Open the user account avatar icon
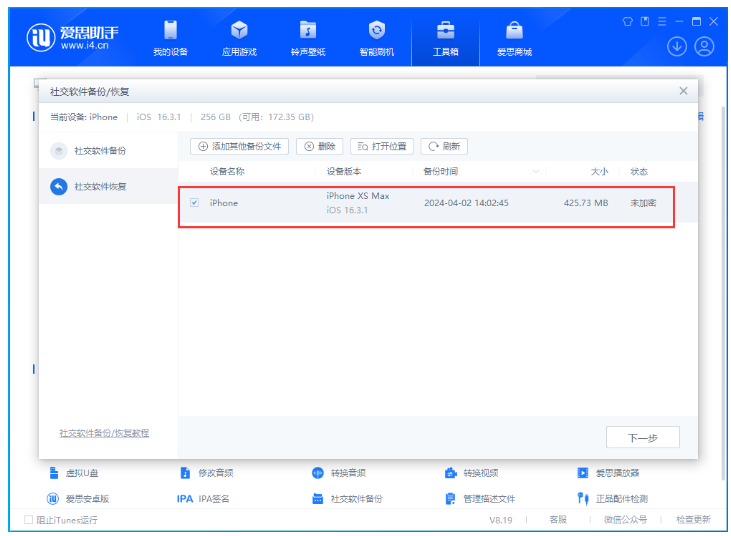 (x=704, y=47)
